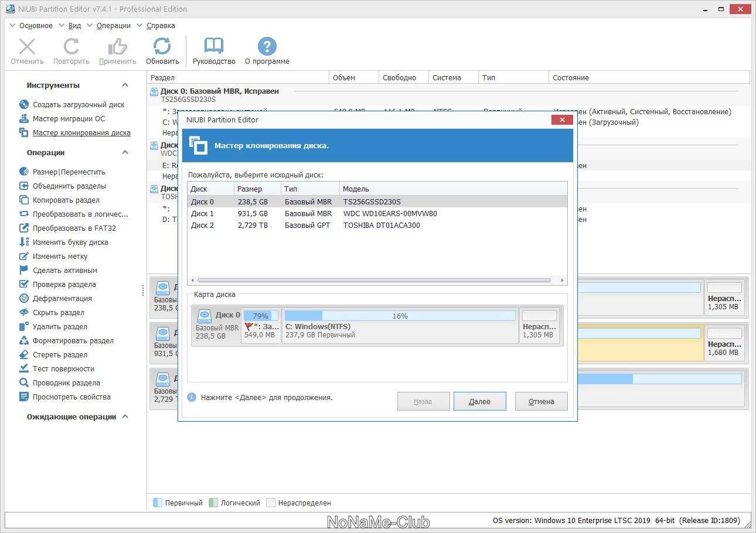Select Удалить раздел operation
Screen dimensions: 756x533
[60, 327]
